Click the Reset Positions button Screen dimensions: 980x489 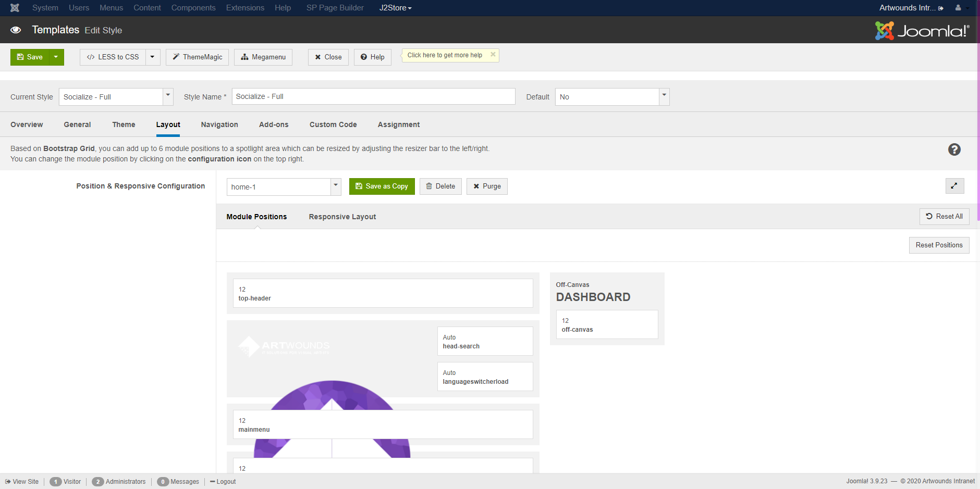coord(939,245)
